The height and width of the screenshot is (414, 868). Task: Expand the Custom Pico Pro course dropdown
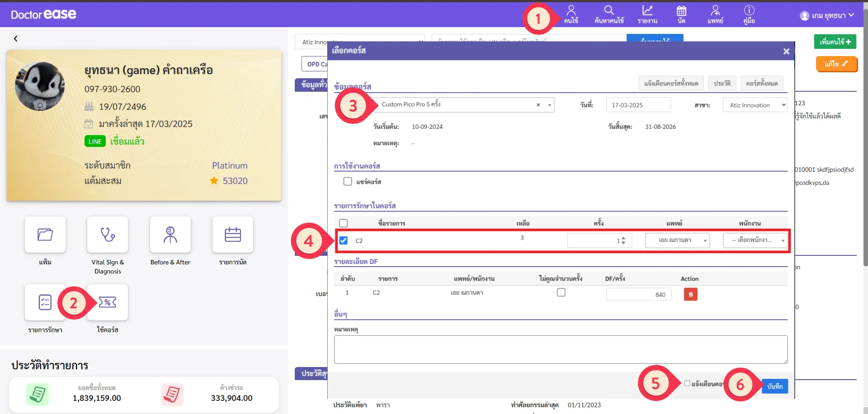coord(549,105)
